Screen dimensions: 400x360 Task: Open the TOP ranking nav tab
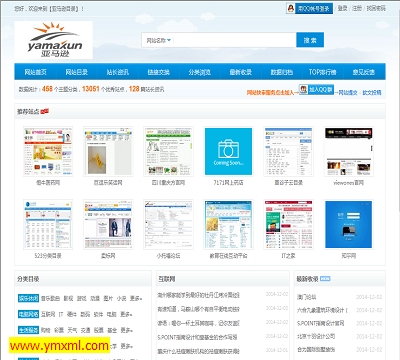tap(322, 72)
